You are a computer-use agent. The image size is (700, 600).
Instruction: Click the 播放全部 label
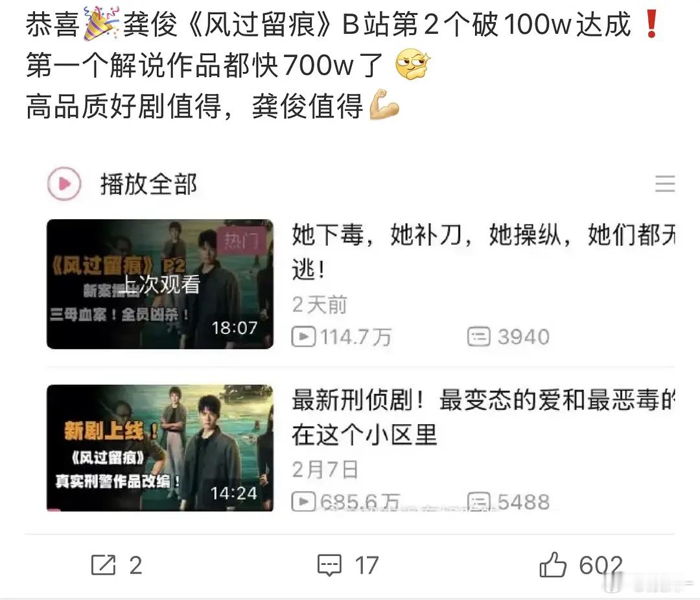[x=148, y=184]
